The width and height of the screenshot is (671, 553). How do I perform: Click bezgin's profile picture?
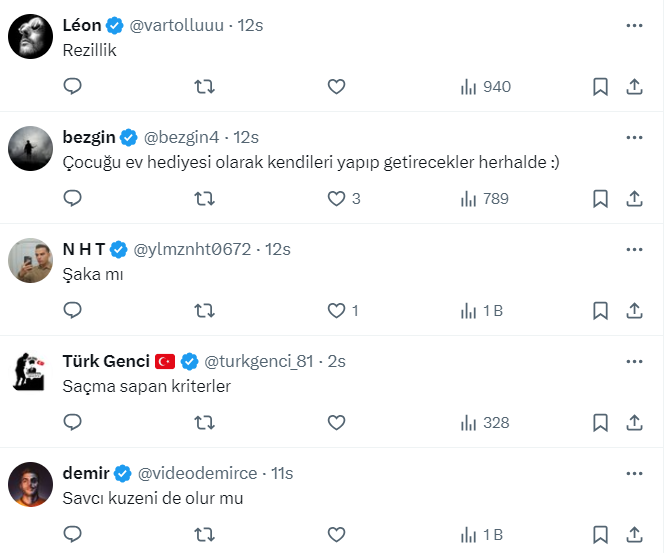click(x=29, y=150)
